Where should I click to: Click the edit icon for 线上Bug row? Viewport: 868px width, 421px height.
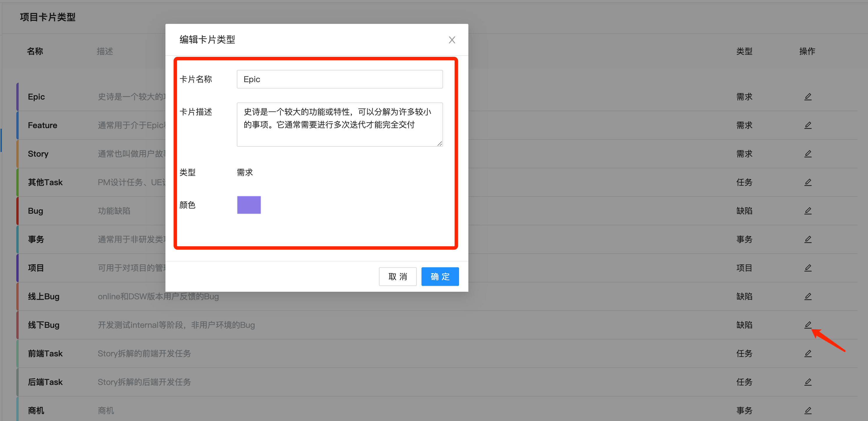pos(808,296)
